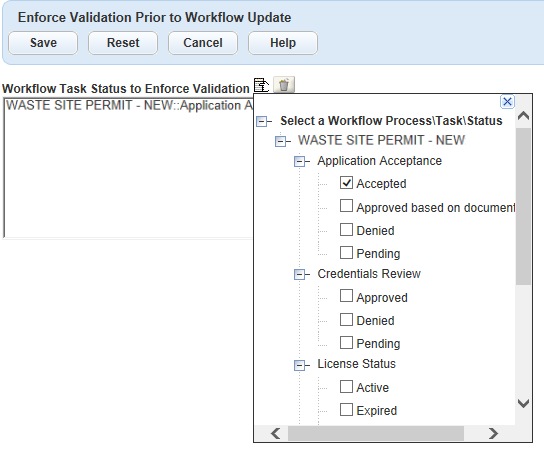Check Denied under Application Acceptance
Viewport: 544px width, 449px height.
[x=346, y=229]
